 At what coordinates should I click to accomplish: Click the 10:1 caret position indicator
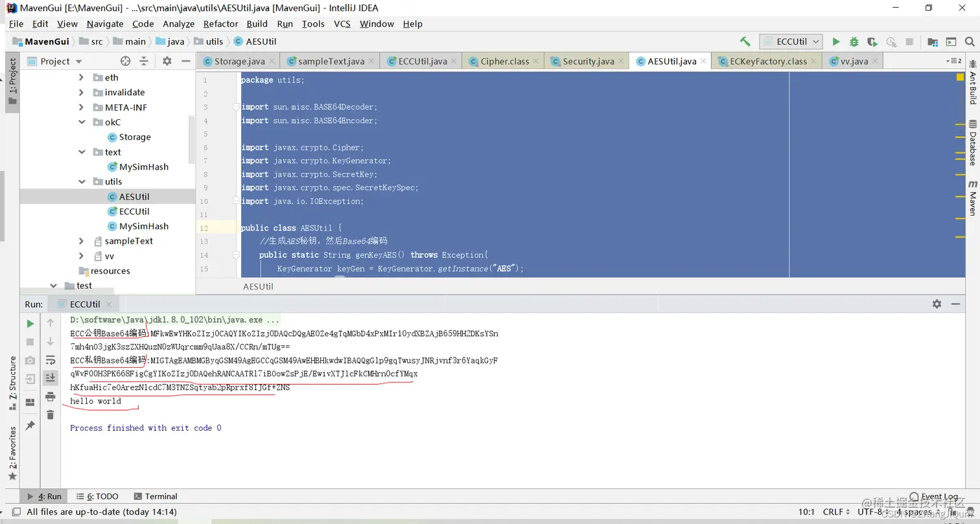[x=806, y=512]
